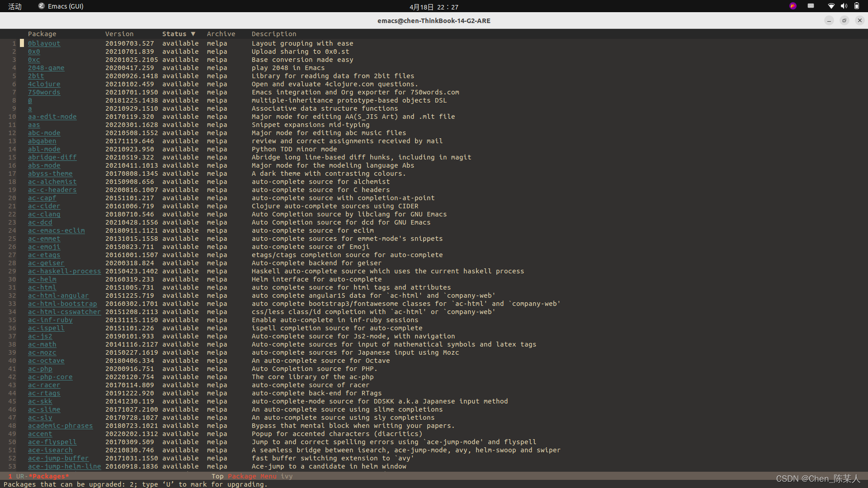The image size is (868, 488).
Task: Open the ac-php-core package link
Action: [50, 377]
